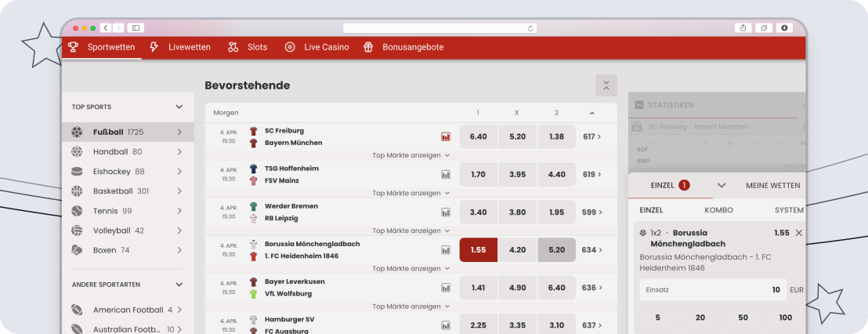Click the Eishockey puck icon

[77, 172]
